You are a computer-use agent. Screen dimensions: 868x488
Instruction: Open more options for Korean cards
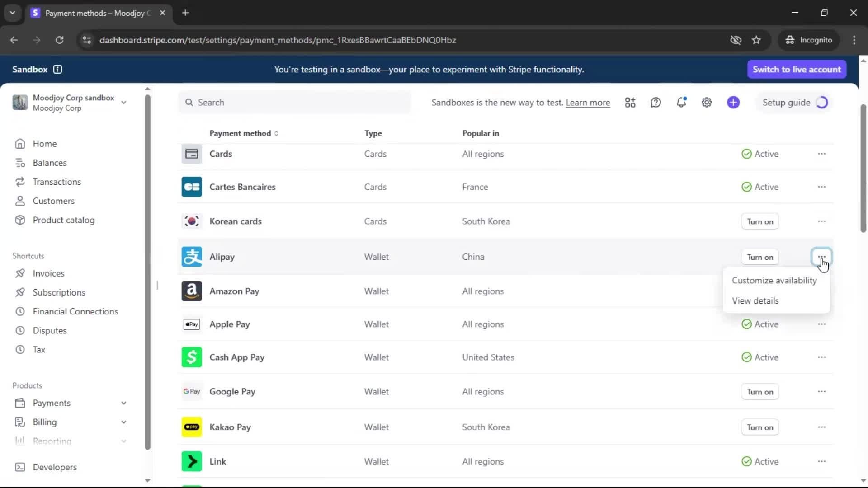pos(821,221)
